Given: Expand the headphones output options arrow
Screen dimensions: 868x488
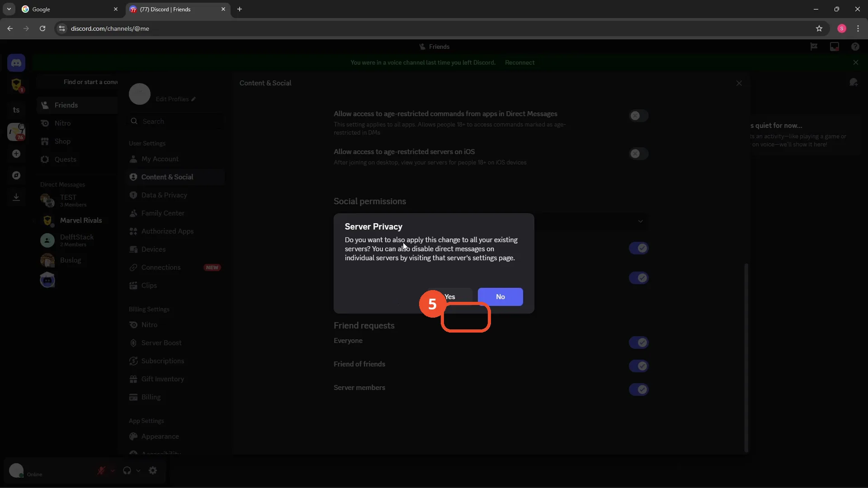Looking at the screenshot, I should (138, 470).
